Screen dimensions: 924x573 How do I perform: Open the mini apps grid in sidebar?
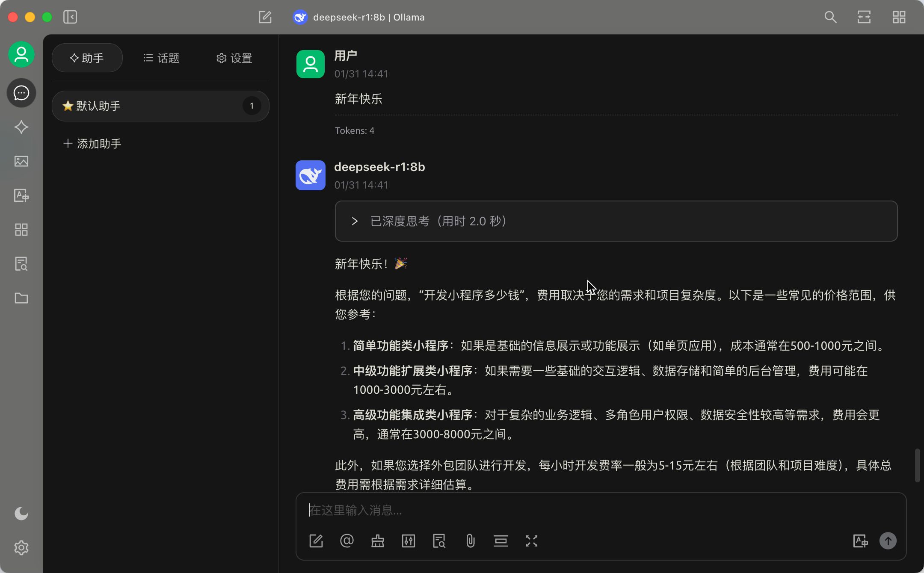(21, 230)
